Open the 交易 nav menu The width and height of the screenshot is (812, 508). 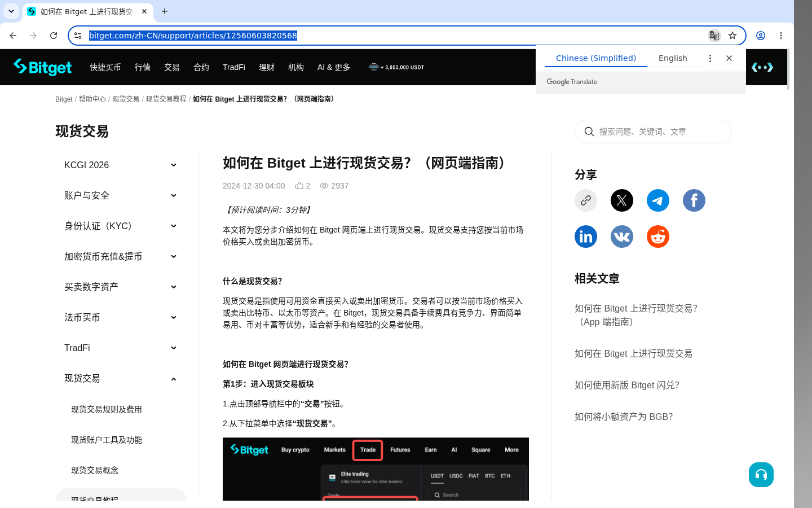coord(172,67)
